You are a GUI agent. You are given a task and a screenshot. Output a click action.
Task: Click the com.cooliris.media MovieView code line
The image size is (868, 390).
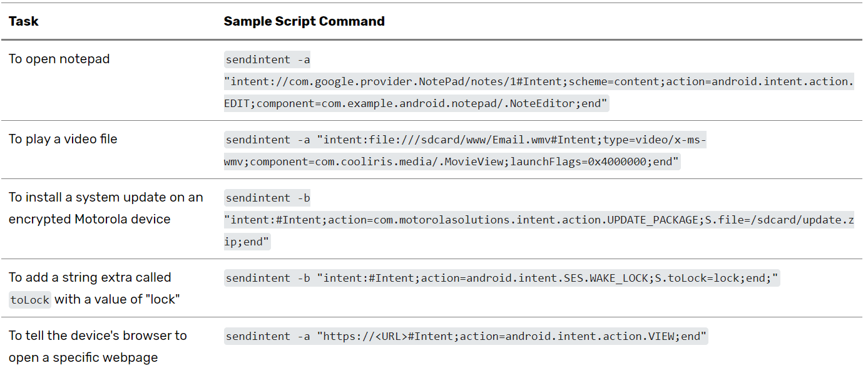click(x=451, y=162)
